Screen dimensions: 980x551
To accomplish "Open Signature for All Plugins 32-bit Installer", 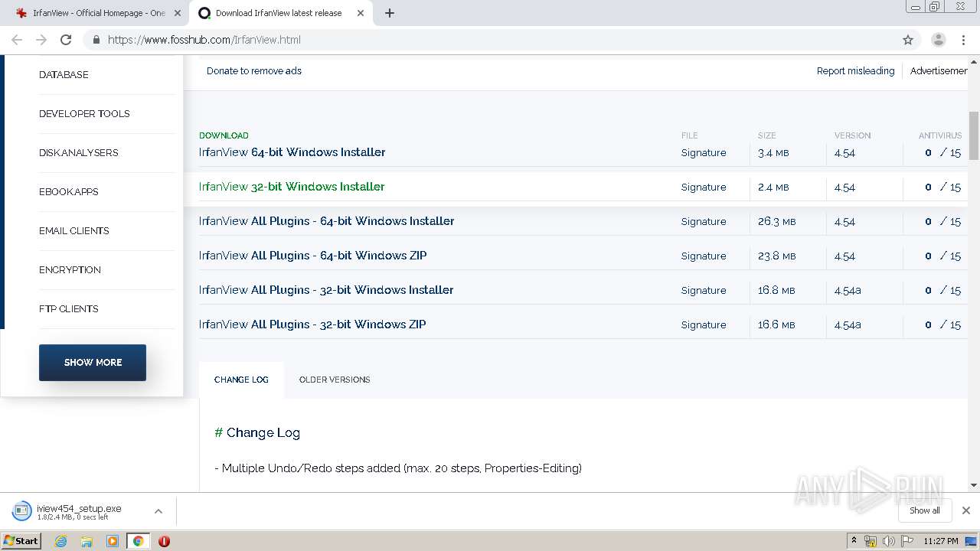I will (704, 291).
